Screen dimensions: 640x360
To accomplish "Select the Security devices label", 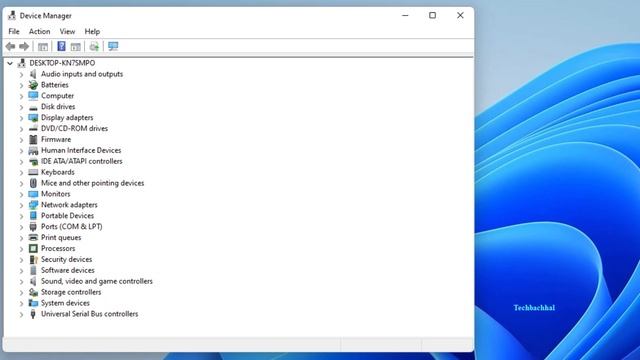I will tap(67, 260).
